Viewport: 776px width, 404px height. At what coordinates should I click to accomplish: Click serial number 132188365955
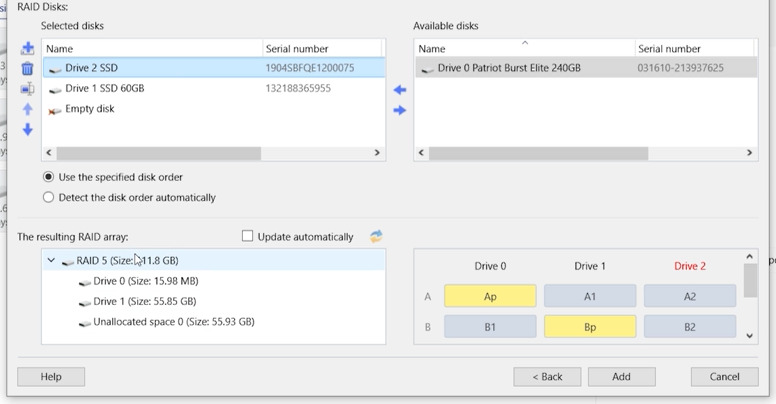point(298,88)
